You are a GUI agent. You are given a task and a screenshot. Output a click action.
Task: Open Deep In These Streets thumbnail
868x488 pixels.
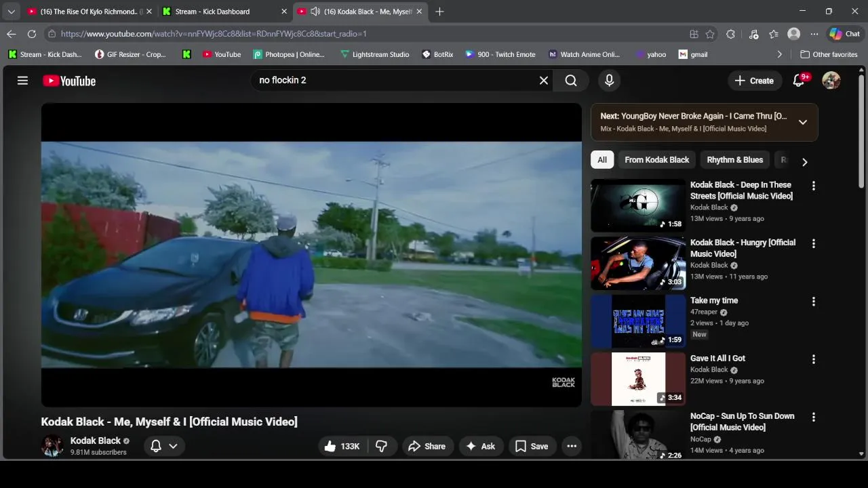point(638,205)
